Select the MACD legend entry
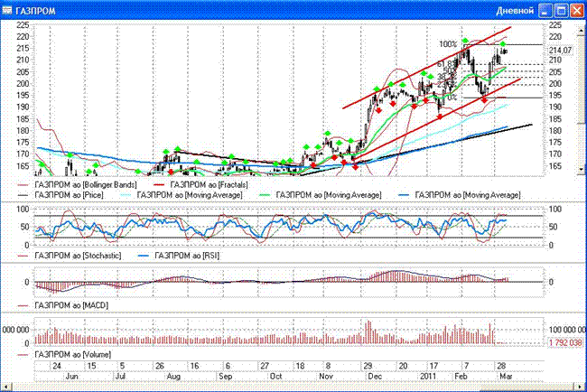Screen dimensions: 587x392 63,305
